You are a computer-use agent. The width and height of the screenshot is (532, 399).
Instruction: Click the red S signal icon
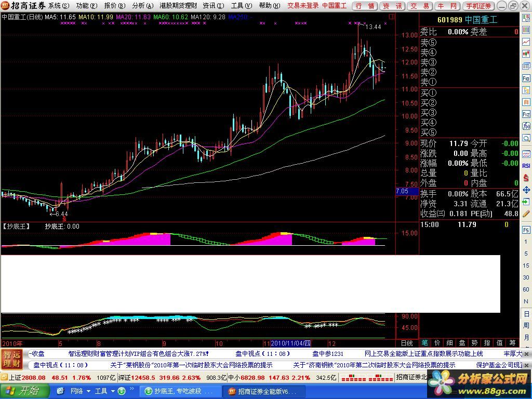[x=526, y=178]
